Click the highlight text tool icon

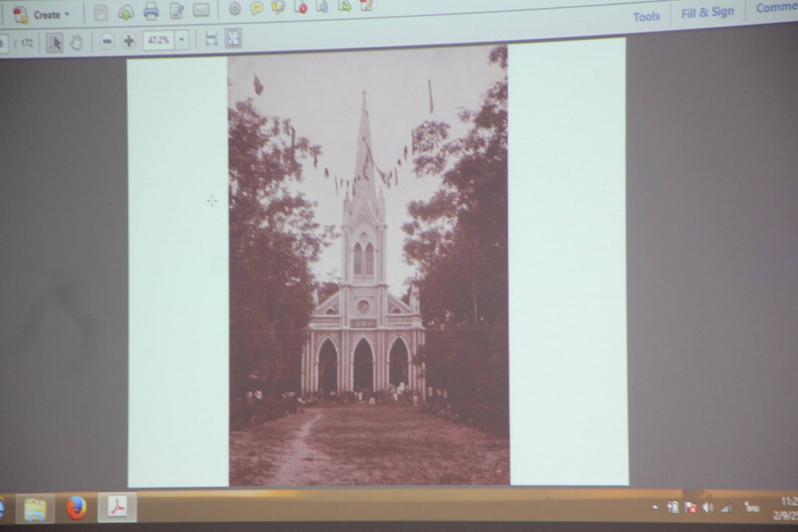pos(278,7)
